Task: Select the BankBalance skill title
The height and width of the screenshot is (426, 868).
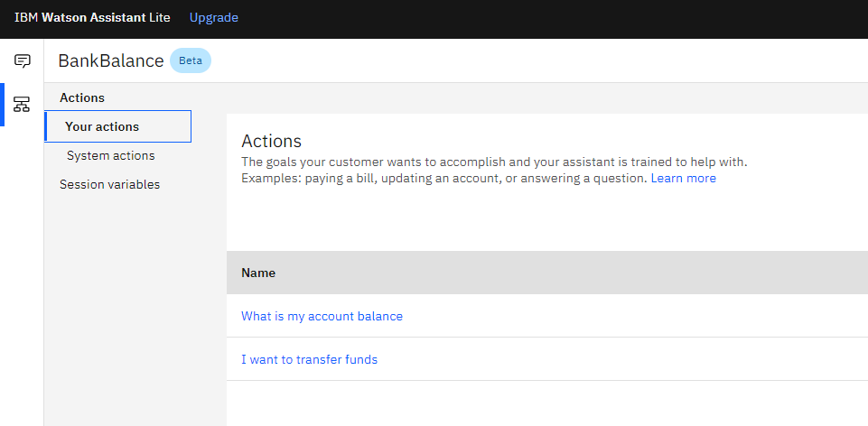Action: tap(111, 60)
